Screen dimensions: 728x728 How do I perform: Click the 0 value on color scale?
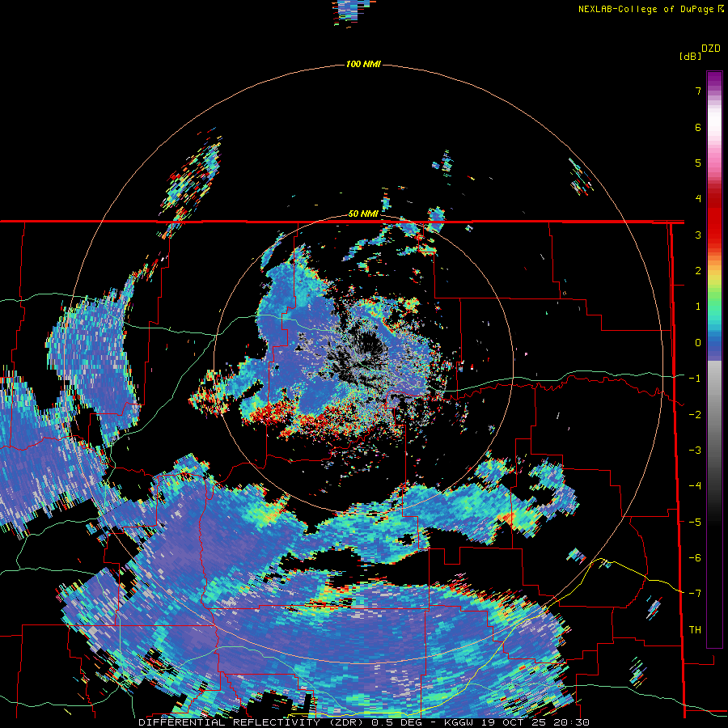pos(698,343)
